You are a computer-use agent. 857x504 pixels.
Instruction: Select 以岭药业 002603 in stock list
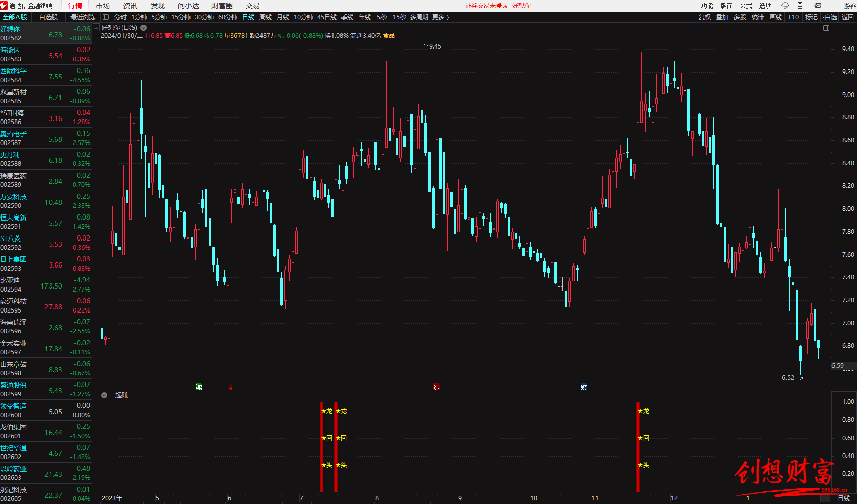click(46, 473)
